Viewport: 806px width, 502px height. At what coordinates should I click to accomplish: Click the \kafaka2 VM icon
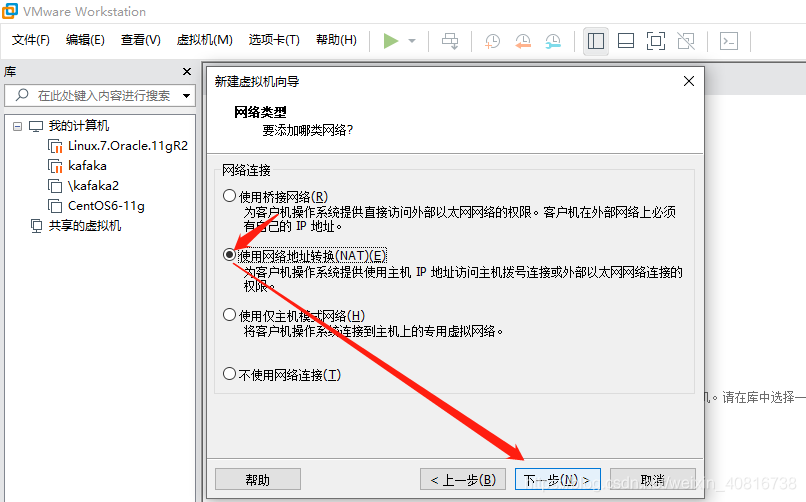point(55,186)
